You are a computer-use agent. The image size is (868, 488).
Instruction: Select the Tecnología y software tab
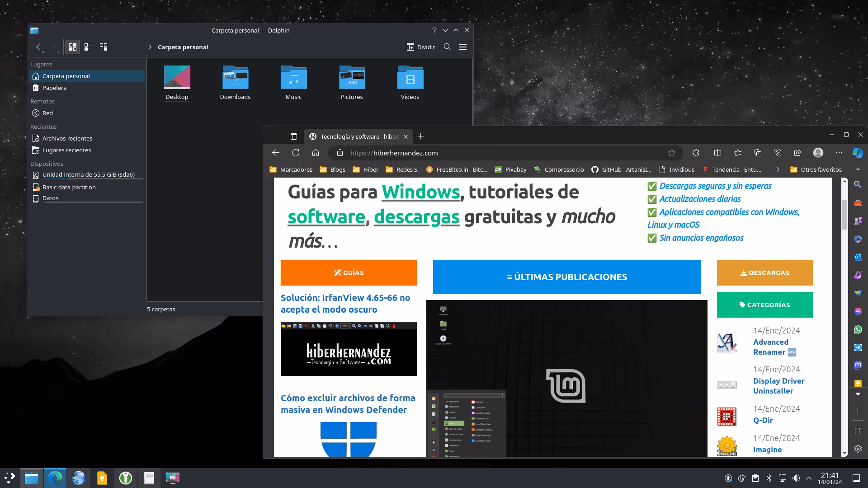[x=358, y=136]
